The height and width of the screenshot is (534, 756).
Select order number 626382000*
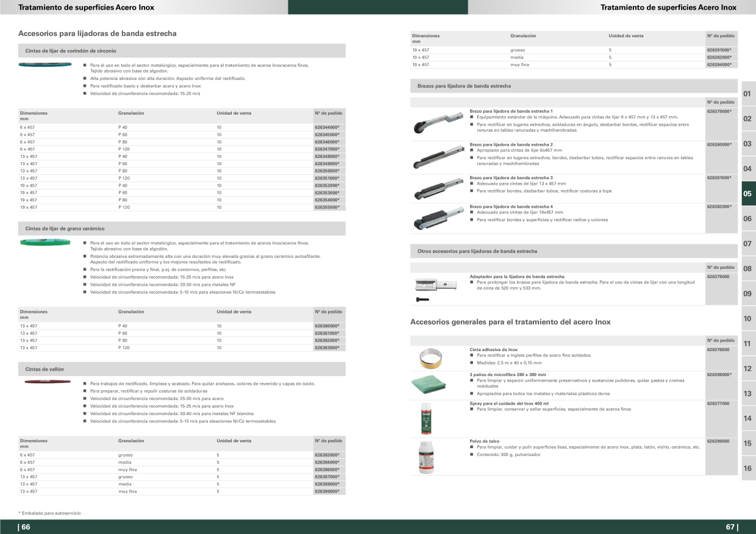719,207
